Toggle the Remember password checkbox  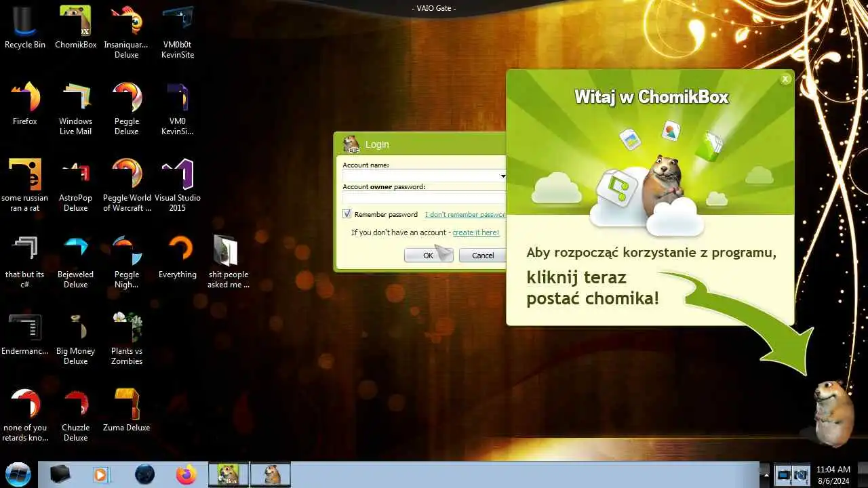(347, 214)
